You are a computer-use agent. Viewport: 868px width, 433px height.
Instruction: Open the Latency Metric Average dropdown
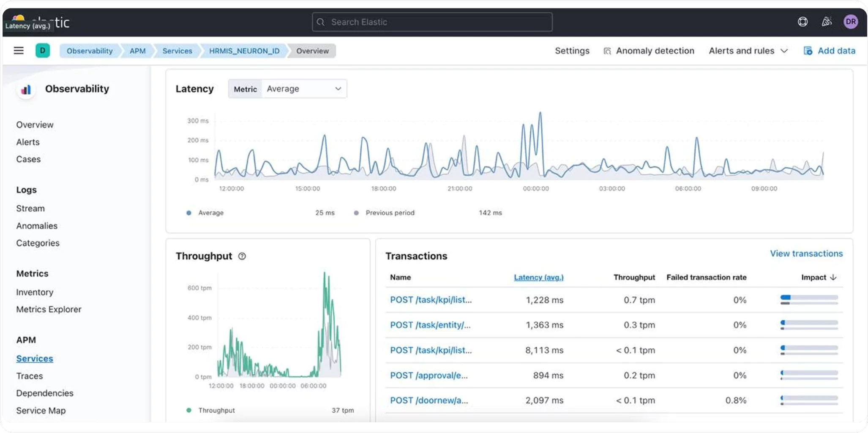304,89
